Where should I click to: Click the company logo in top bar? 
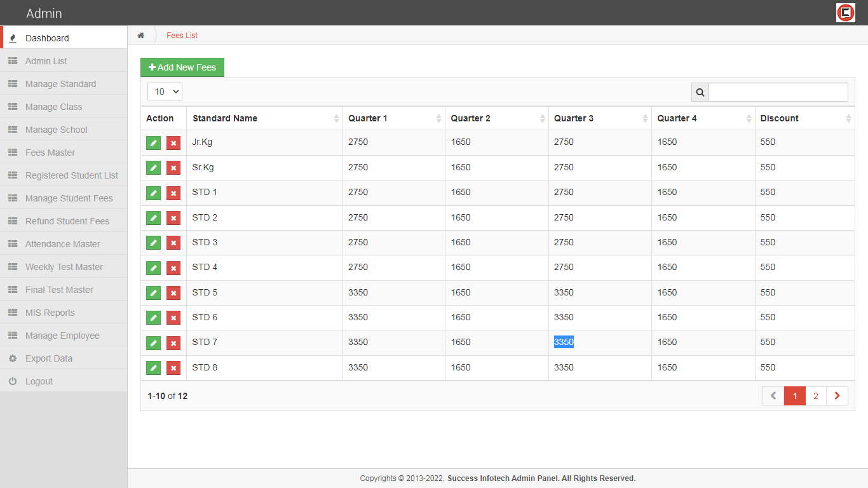845,13
